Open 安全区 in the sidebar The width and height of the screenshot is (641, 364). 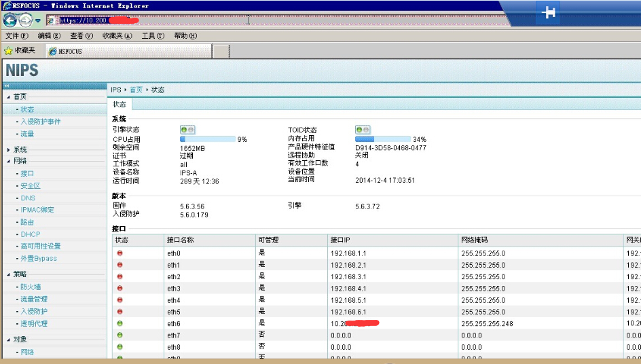click(31, 186)
